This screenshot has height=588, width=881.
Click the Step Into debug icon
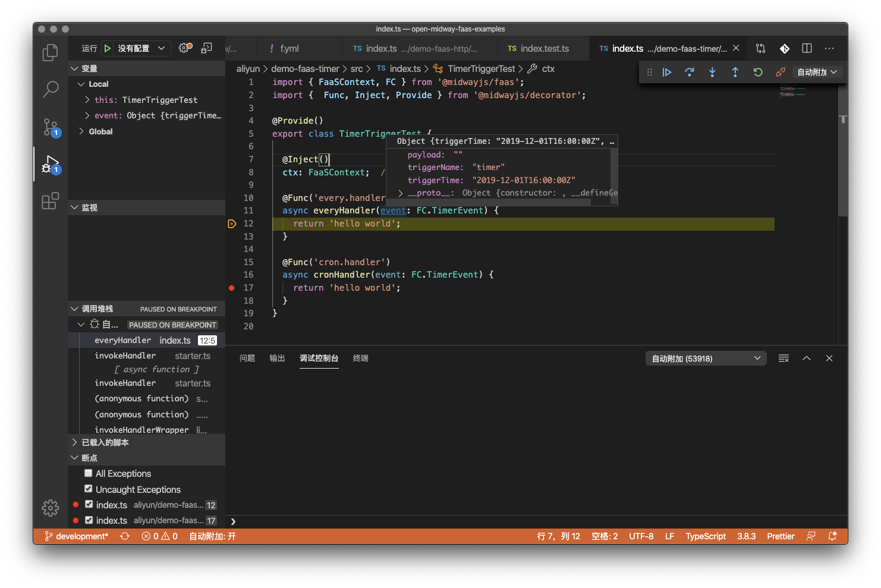(x=712, y=72)
